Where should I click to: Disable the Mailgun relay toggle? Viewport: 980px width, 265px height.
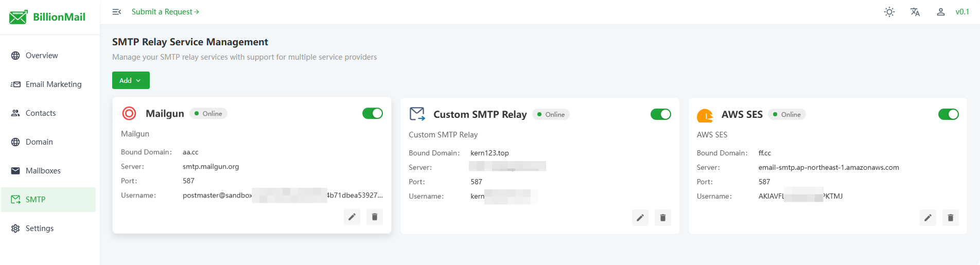(x=373, y=113)
